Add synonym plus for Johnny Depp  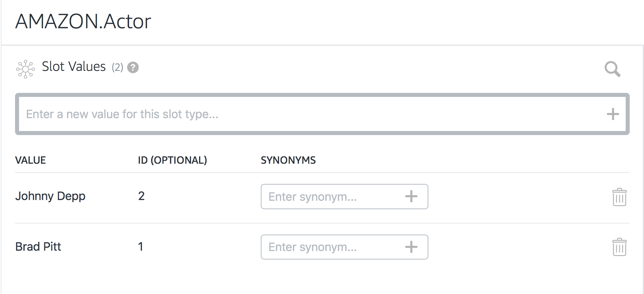[x=411, y=196]
